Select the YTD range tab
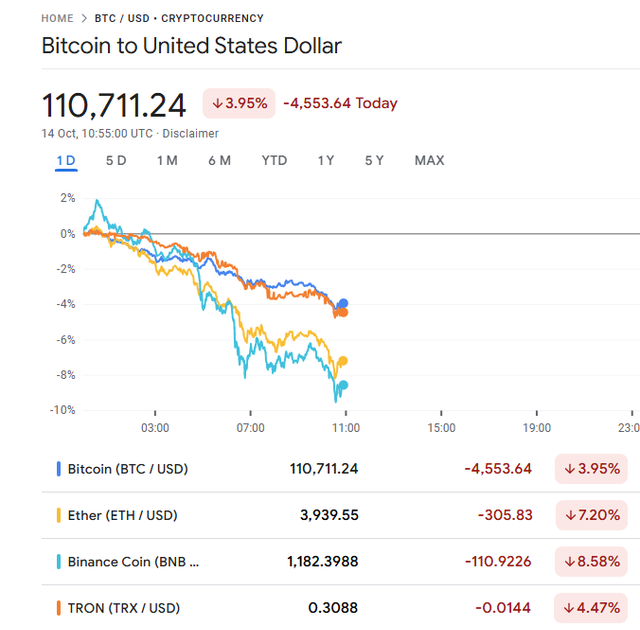This screenshot has height=630, width=640. click(x=274, y=160)
